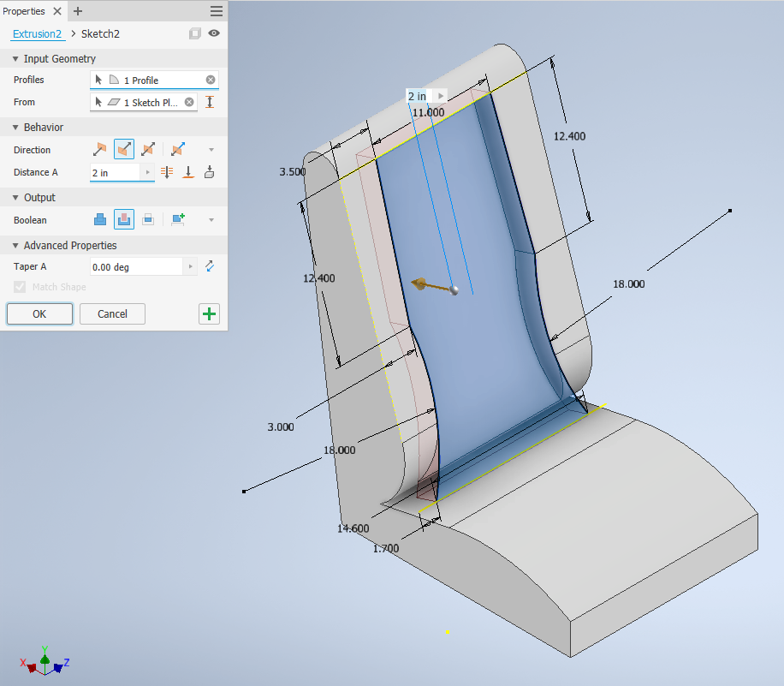The image size is (784, 686).
Task: Click the Extrusion2 breadcrumb link
Action: (x=37, y=34)
